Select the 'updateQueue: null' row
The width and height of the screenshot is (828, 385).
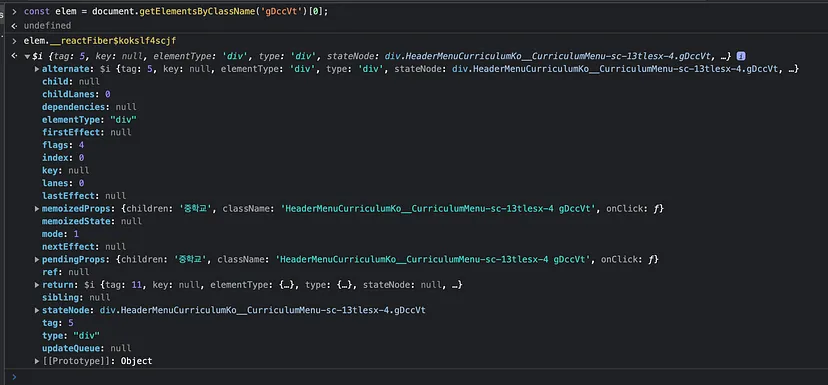point(87,349)
